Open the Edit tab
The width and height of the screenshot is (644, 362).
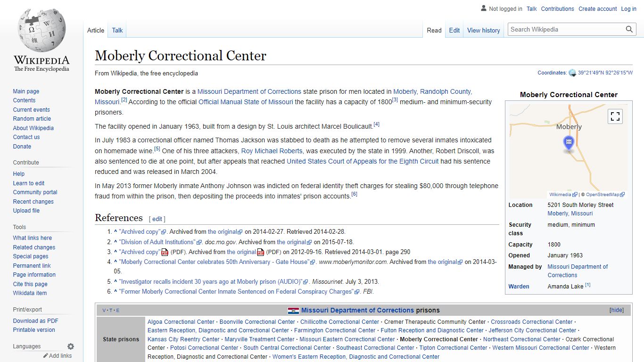(454, 30)
